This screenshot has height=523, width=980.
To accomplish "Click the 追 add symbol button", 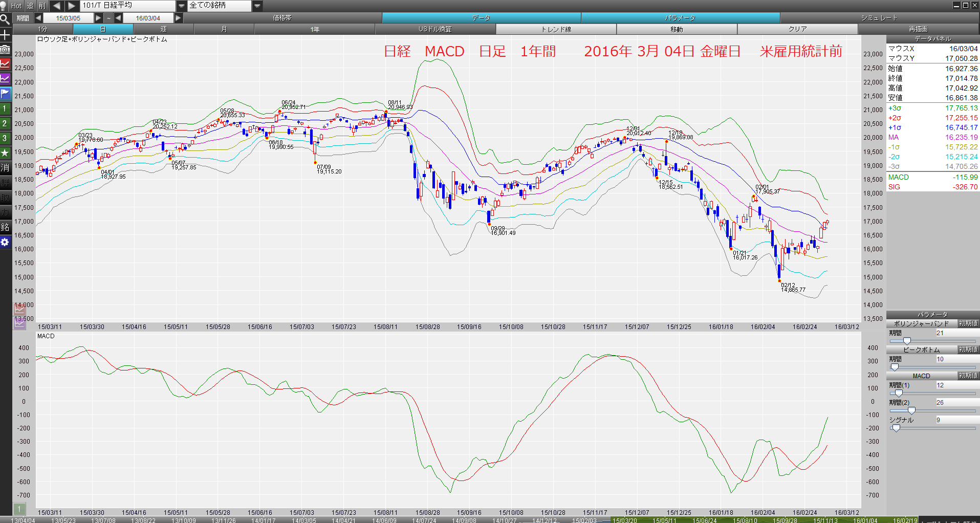I will pyautogui.click(x=30, y=6).
